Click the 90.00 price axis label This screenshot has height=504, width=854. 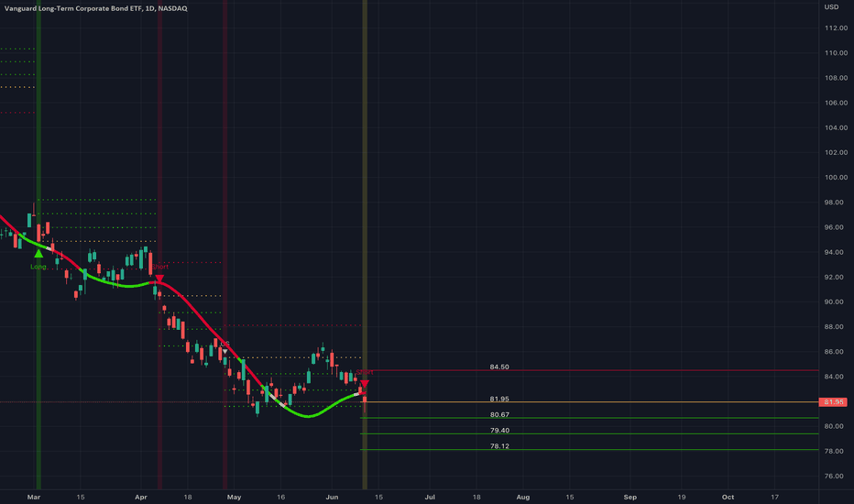click(x=836, y=301)
